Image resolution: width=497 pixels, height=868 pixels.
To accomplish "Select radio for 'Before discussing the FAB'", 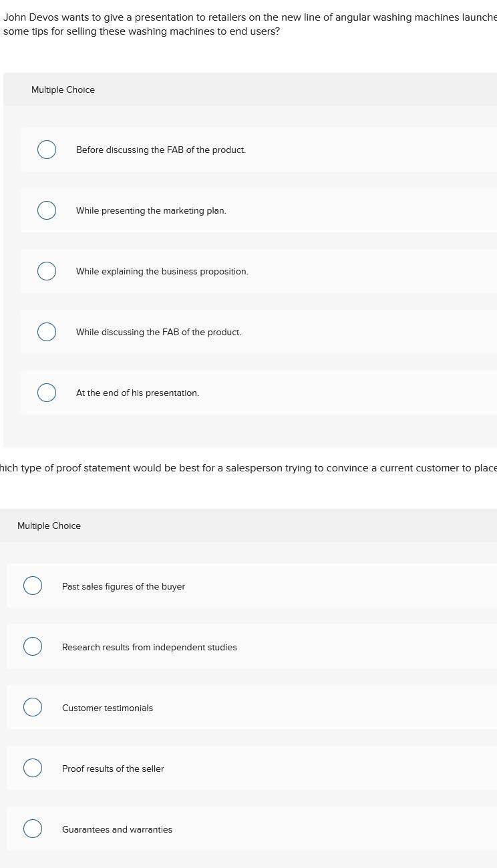I will pos(47,150).
